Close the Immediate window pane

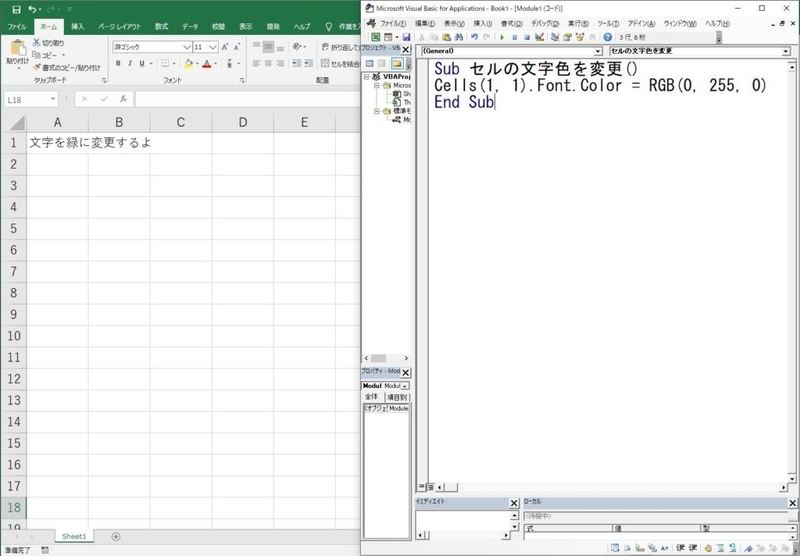coord(514,503)
